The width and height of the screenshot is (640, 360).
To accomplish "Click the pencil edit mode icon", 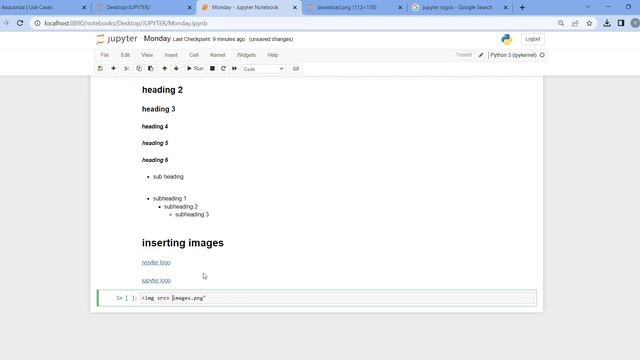I will [481, 55].
